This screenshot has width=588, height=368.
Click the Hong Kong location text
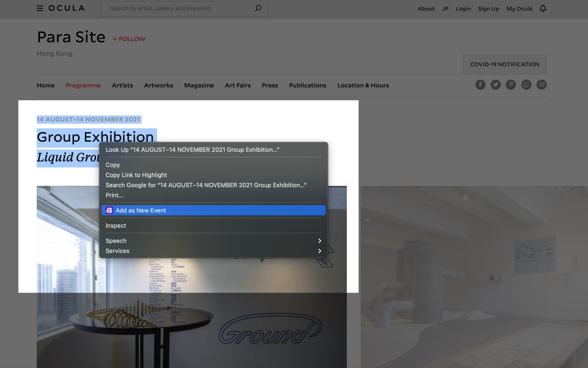[55, 53]
